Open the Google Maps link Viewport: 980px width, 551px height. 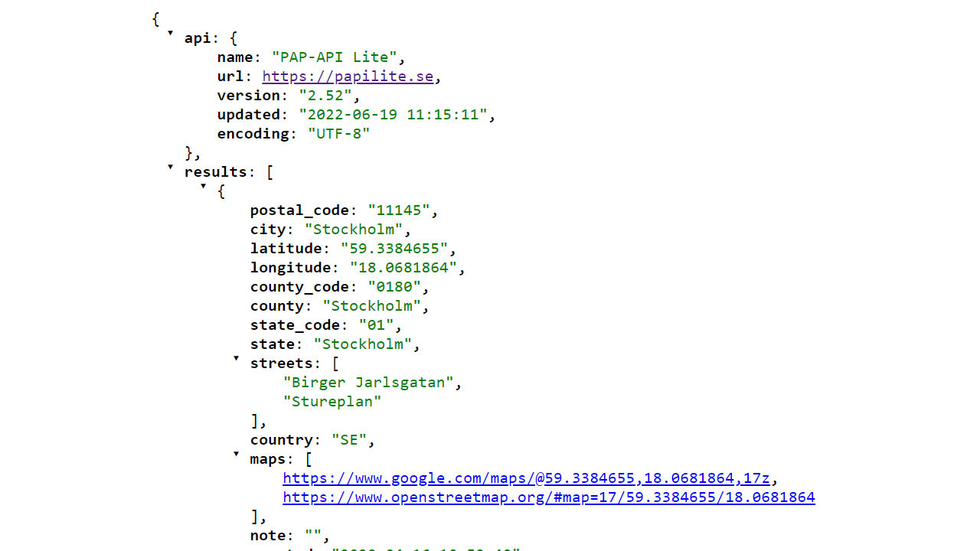pos(526,478)
